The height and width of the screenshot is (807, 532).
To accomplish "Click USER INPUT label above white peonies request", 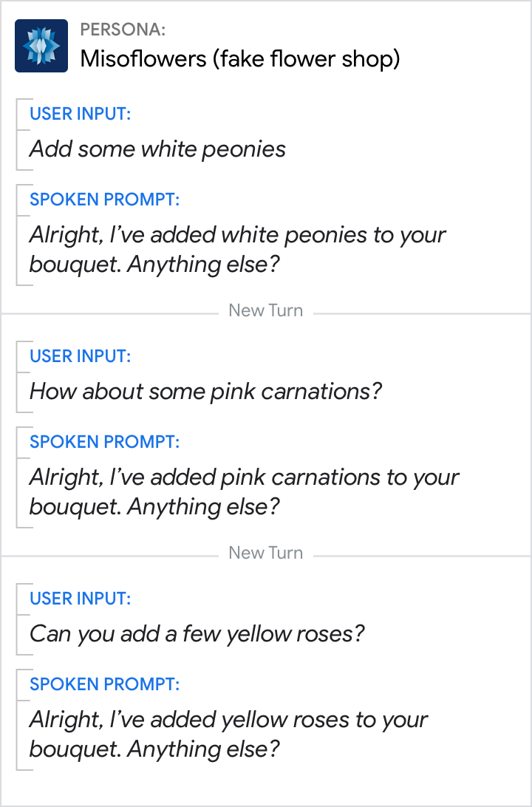I will (x=80, y=114).
